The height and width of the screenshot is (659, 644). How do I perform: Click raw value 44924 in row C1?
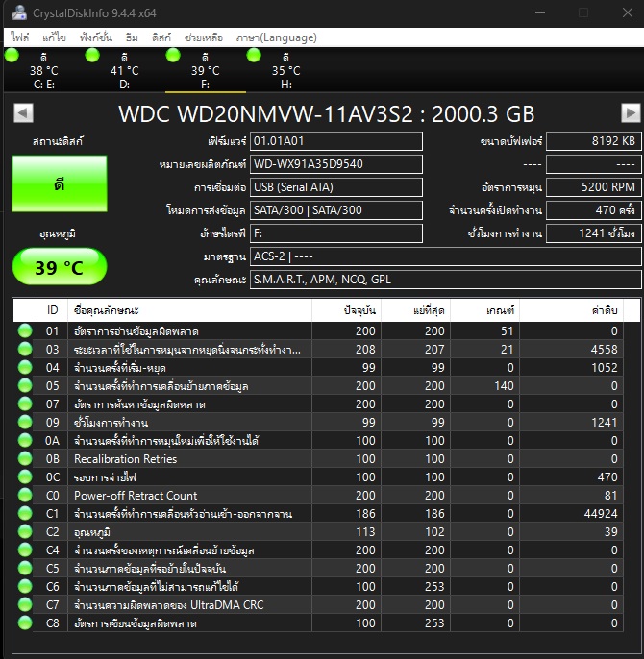point(601,514)
